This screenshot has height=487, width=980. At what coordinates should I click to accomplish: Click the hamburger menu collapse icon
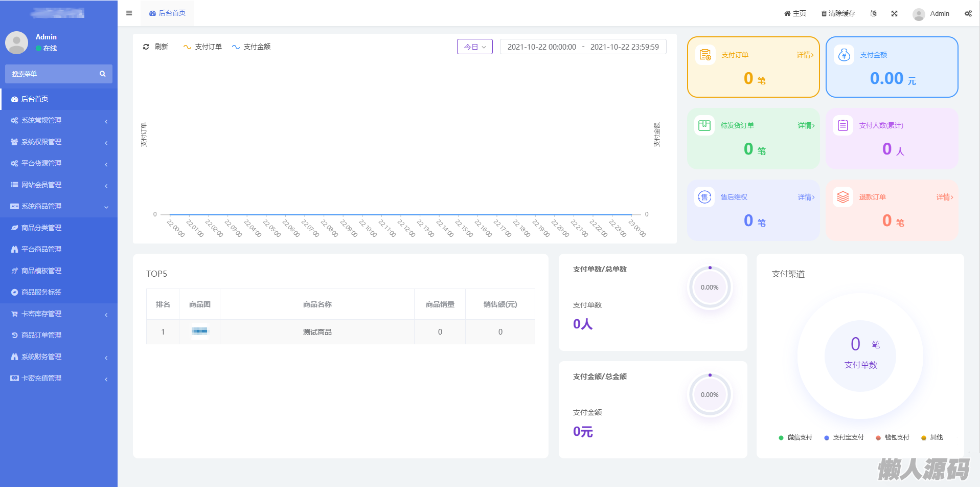pos(129,13)
